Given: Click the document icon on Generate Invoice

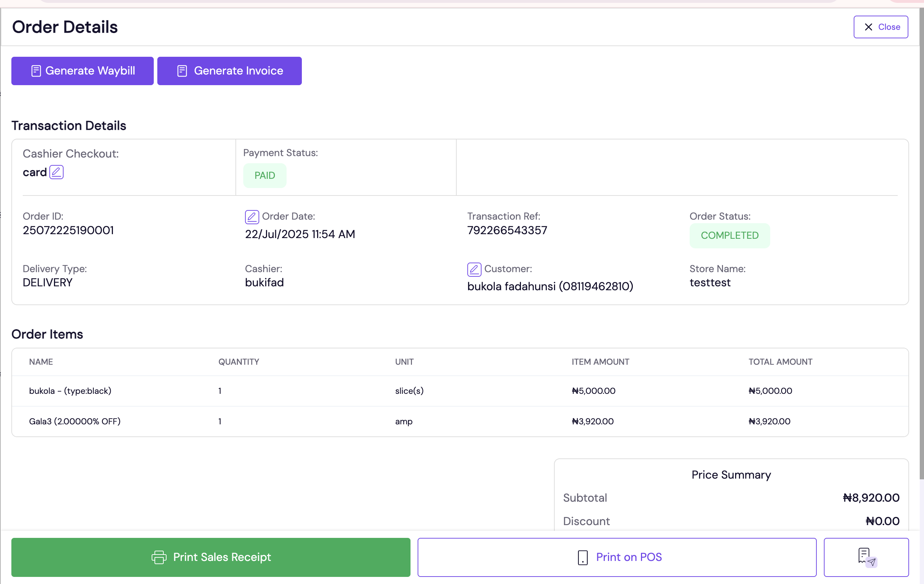Looking at the screenshot, I should pos(182,71).
